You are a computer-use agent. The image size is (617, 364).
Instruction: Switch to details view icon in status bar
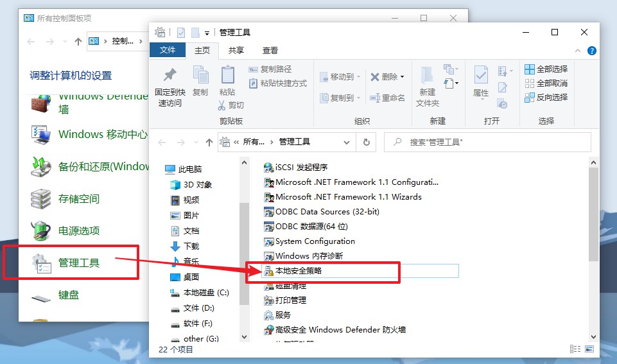tap(575, 349)
